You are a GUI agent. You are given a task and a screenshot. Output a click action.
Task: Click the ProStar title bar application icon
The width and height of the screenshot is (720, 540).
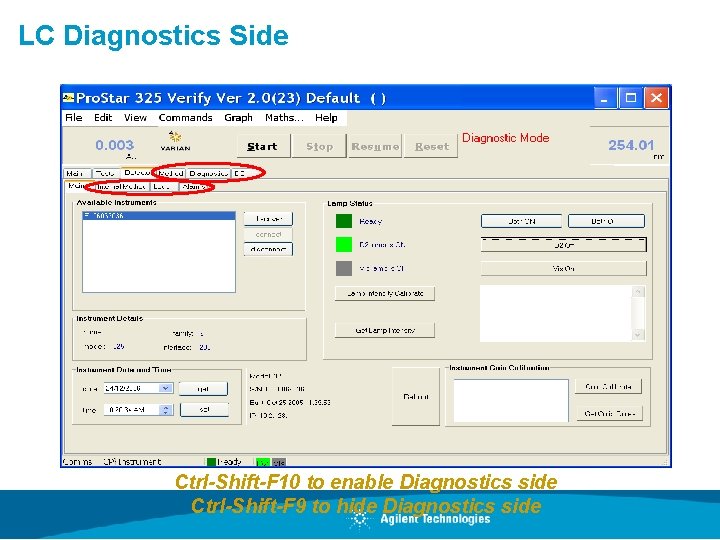[68, 97]
